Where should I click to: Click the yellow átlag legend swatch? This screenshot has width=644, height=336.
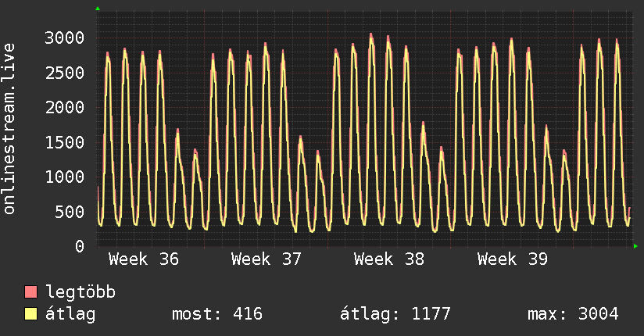pyautogui.click(x=30, y=314)
